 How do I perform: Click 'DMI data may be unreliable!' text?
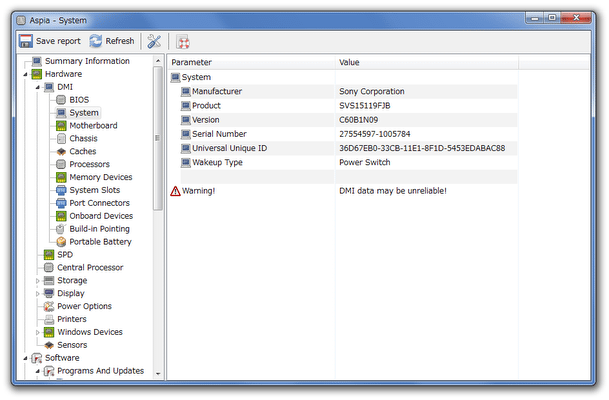coord(393,191)
